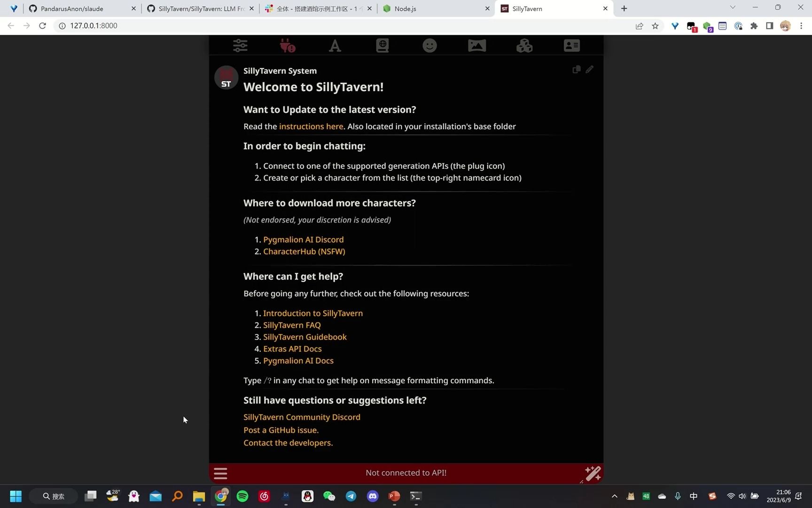Open the browser extensions puzzle icon
This screenshot has height=508, width=812.
[x=754, y=26]
